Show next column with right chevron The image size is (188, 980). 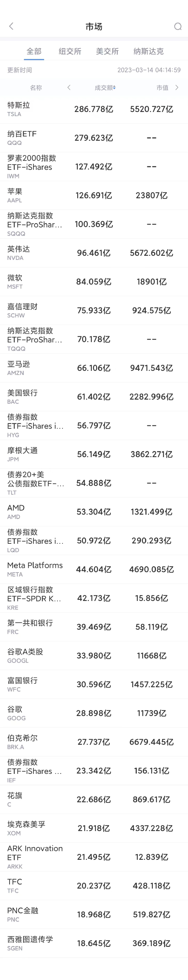[177, 88]
